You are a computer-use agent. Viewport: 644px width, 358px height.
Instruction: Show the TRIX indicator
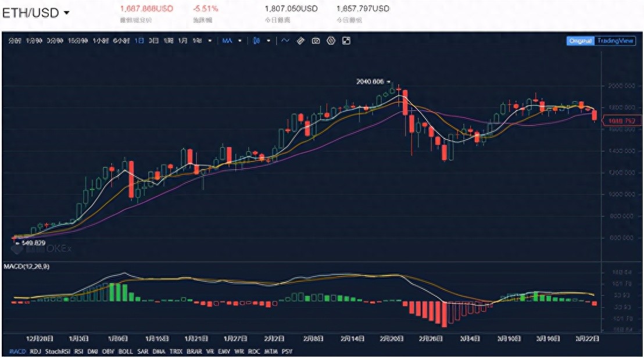pos(176,352)
